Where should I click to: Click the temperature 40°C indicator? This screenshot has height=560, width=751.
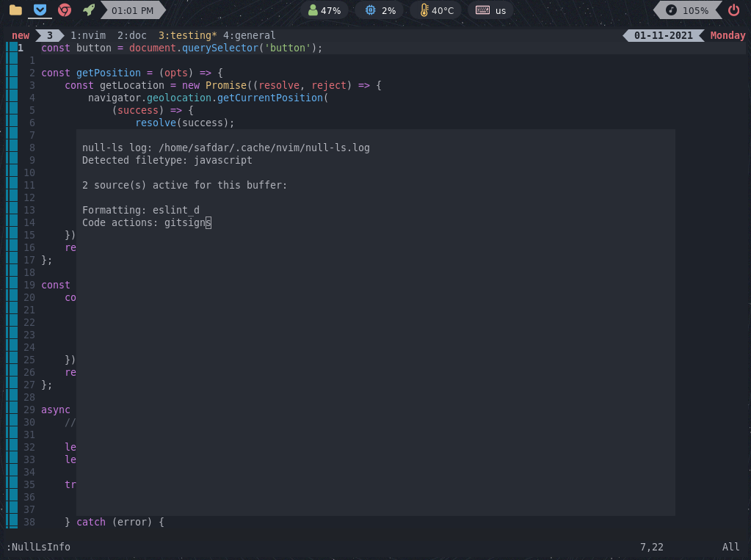[436, 10]
